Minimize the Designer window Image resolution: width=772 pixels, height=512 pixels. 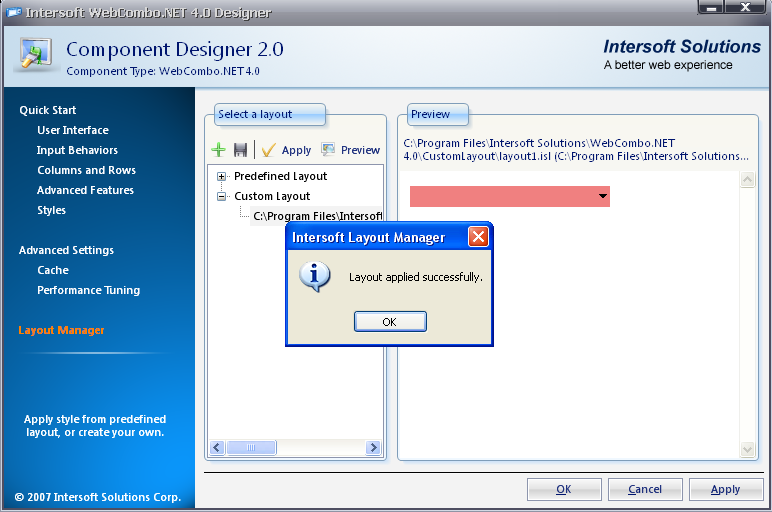point(711,7)
